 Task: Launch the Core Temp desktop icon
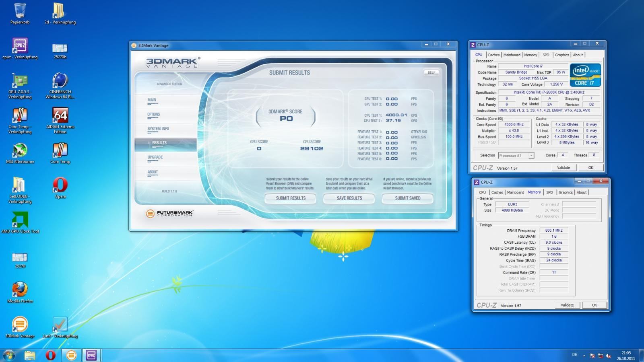click(x=60, y=153)
